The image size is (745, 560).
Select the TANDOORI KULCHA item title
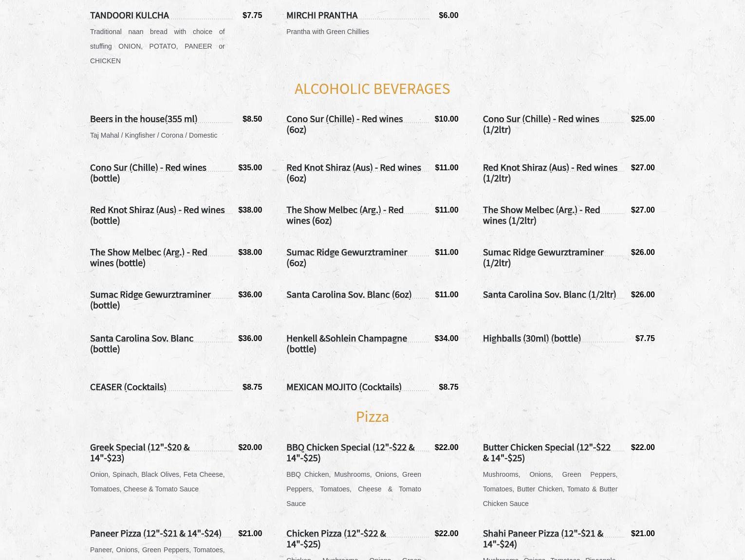[x=129, y=15]
